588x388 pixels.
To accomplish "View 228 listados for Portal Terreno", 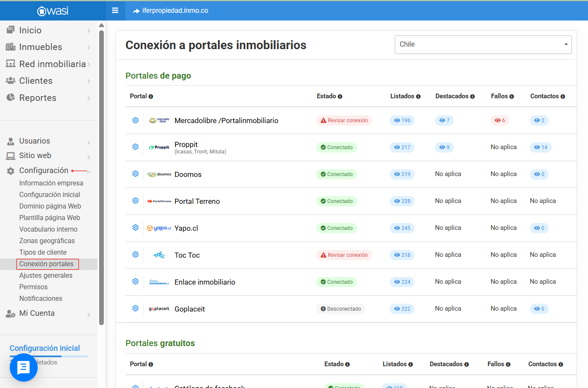I will pos(402,201).
